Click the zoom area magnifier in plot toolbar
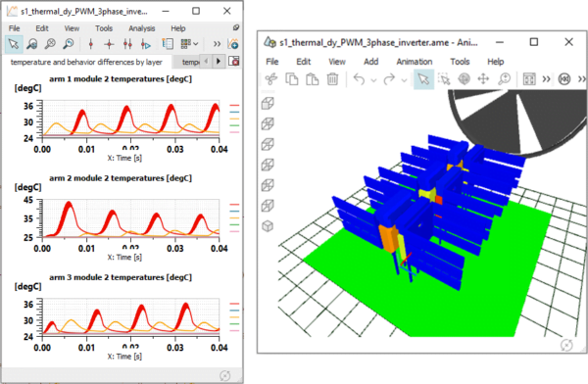 (x=32, y=44)
